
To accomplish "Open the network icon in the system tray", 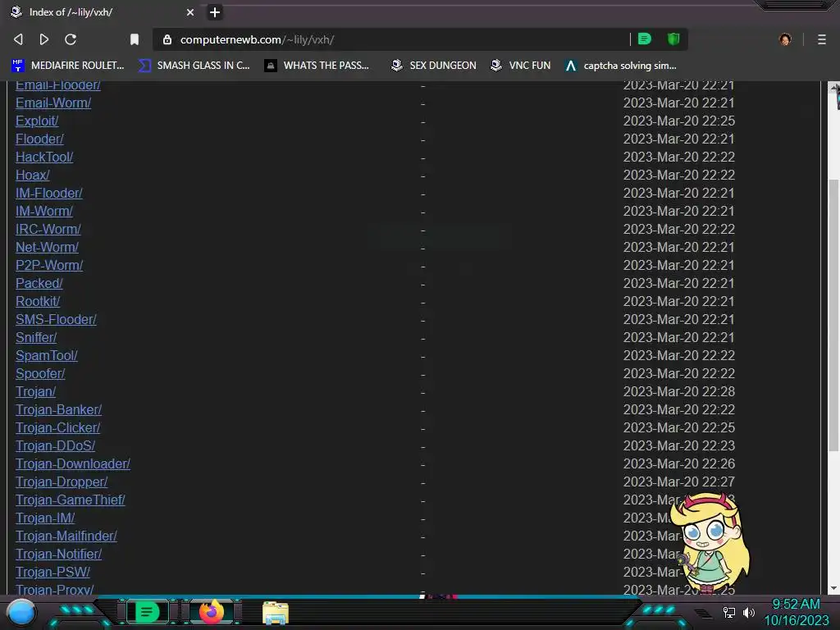I will (x=728, y=612).
